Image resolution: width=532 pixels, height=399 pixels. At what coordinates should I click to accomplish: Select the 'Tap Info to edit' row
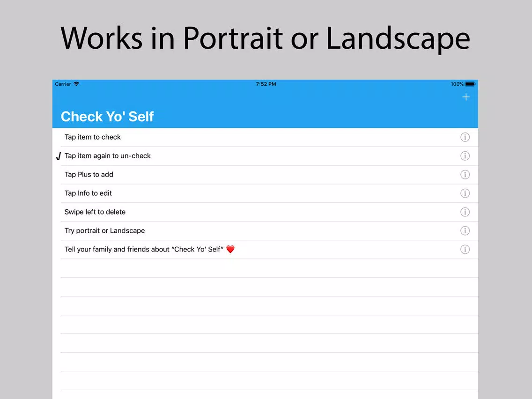pos(265,193)
